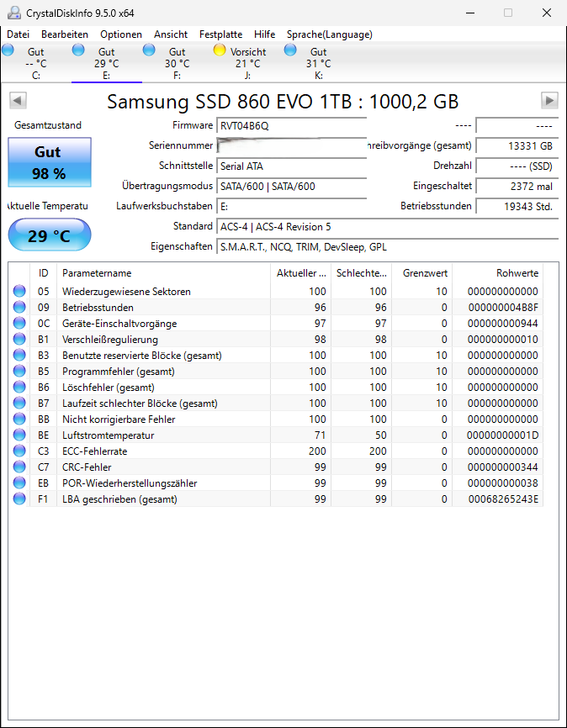Click raw value 000000000344 for CRC-Fehler
The image size is (567, 728).
coord(502,467)
